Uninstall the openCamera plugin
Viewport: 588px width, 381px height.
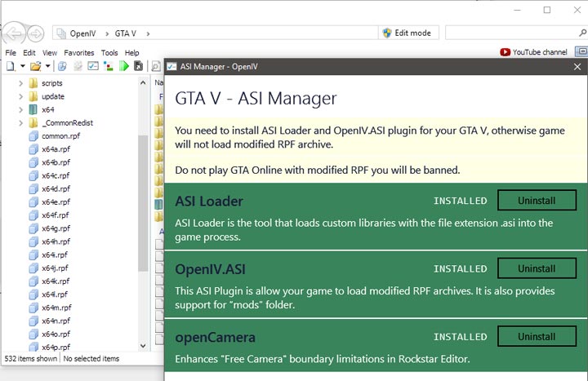coord(536,336)
